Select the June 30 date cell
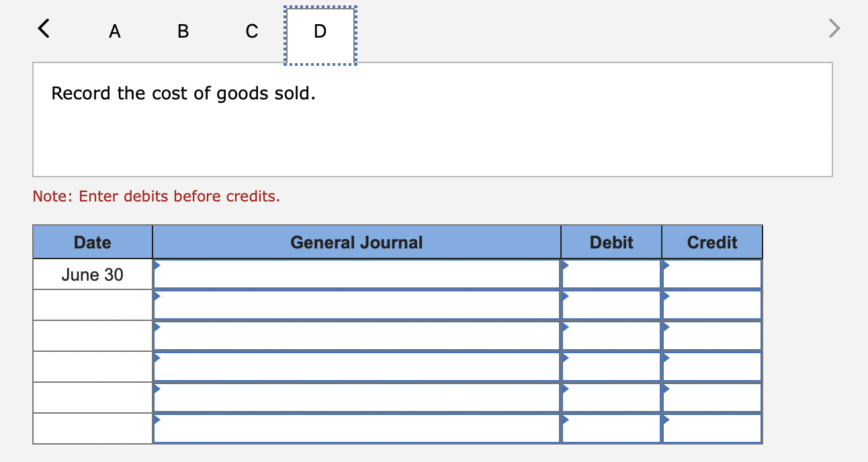 pyautogui.click(x=92, y=274)
